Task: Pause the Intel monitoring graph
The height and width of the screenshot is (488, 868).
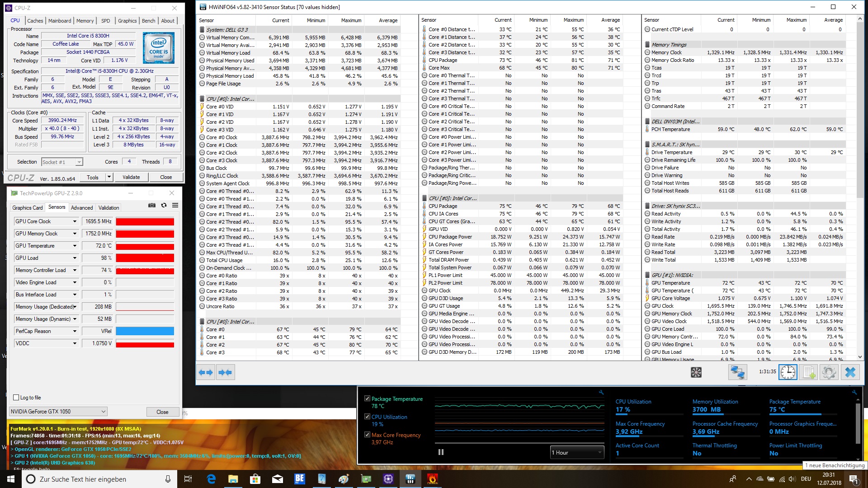Action: (x=441, y=452)
